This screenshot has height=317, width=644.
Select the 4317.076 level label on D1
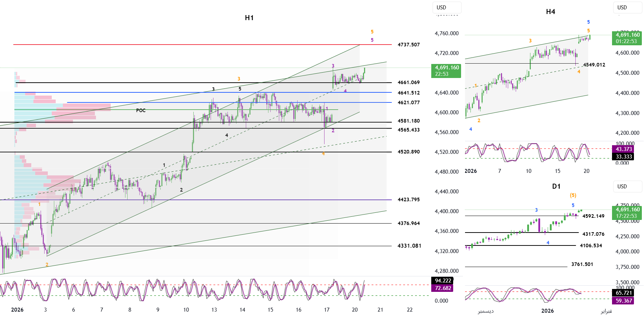[x=593, y=234]
